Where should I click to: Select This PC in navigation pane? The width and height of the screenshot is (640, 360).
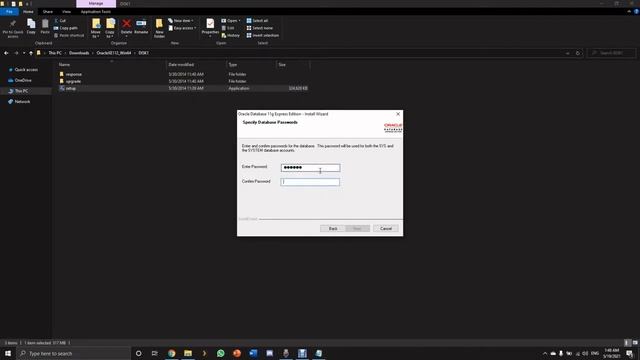(22, 91)
